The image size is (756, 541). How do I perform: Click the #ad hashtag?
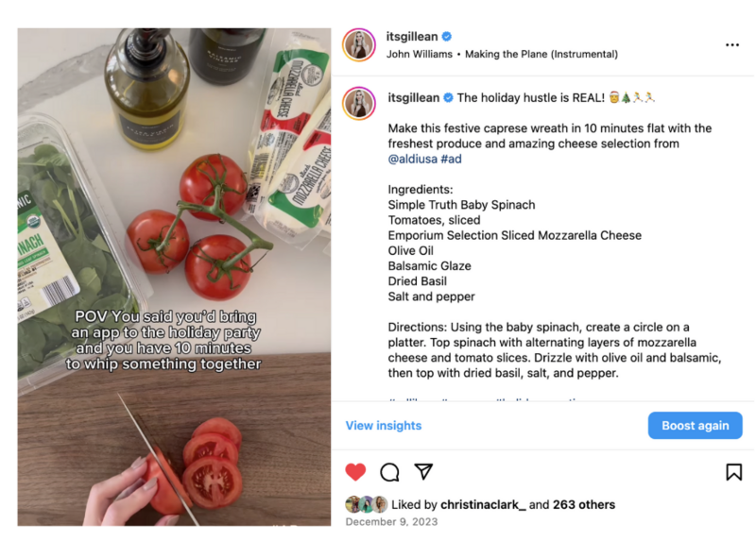[x=451, y=160]
